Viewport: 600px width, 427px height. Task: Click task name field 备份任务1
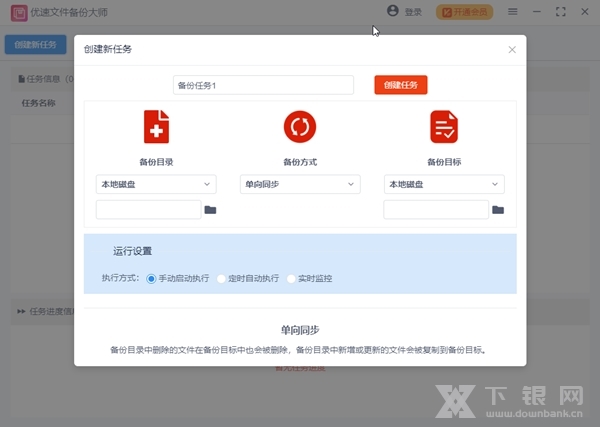263,85
